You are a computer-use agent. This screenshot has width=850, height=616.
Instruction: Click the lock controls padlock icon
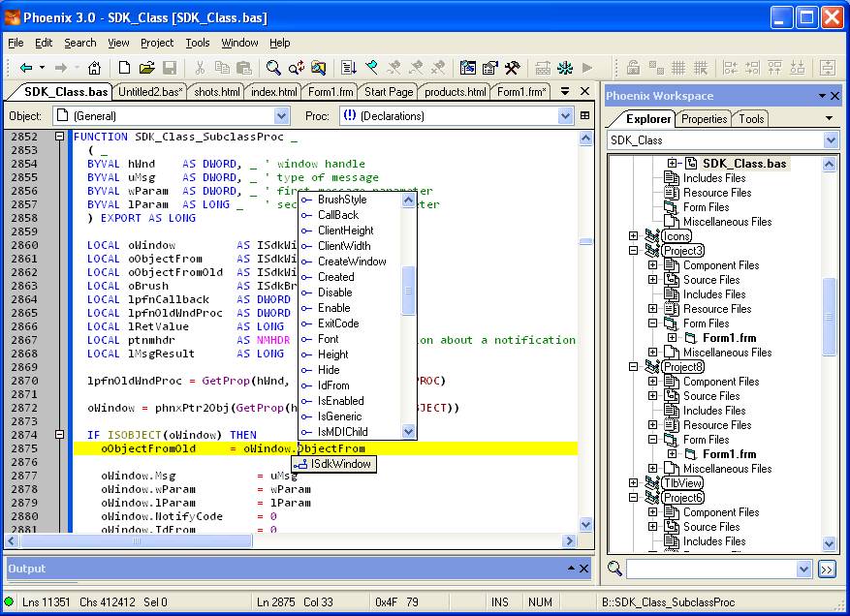coord(633,68)
